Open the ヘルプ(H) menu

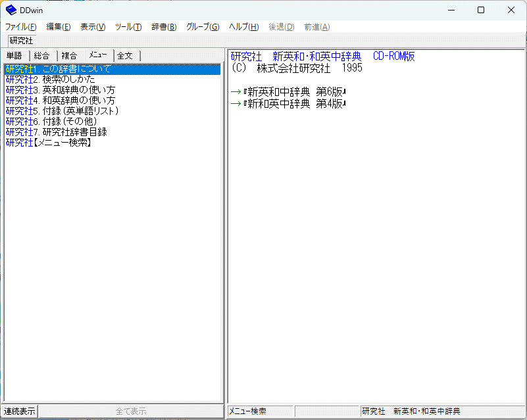point(244,27)
